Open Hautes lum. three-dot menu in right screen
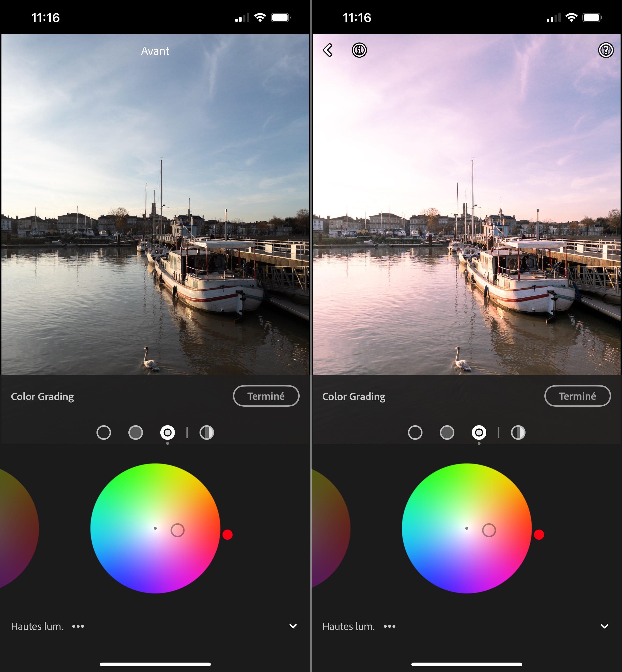This screenshot has height=672, width=622. click(x=389, y=626)
